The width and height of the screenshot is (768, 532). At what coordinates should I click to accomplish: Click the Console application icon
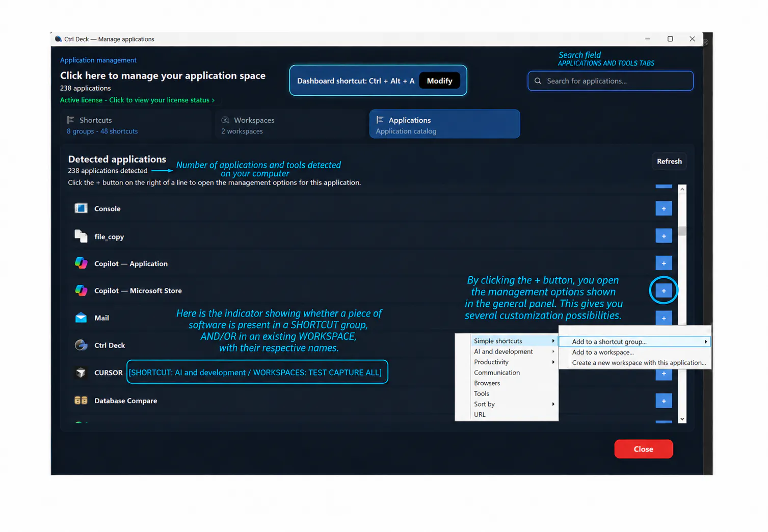(81, 208)
